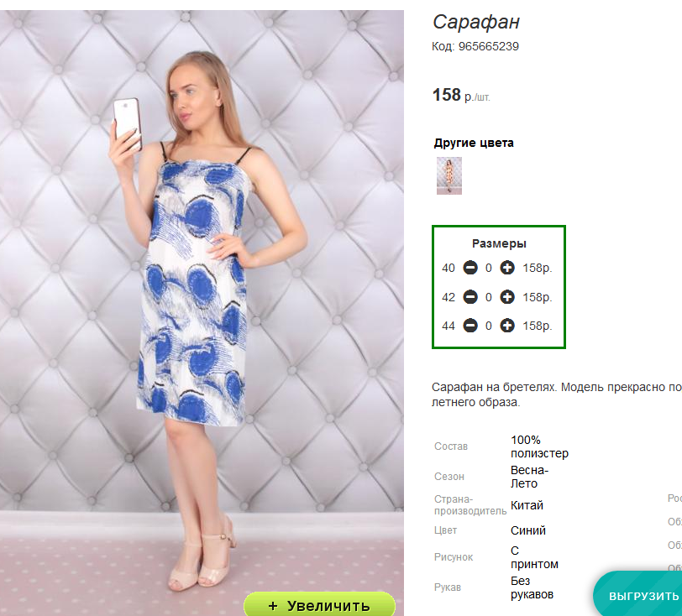The image size is (682, 616).
Task: Click the quantity value for size 42
Action: [489, 297]
